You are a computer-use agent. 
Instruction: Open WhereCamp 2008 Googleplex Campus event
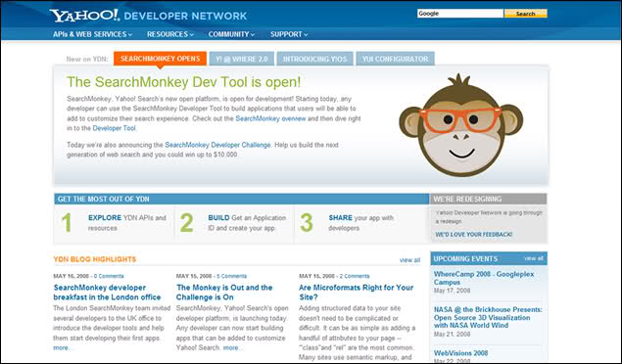484,278
